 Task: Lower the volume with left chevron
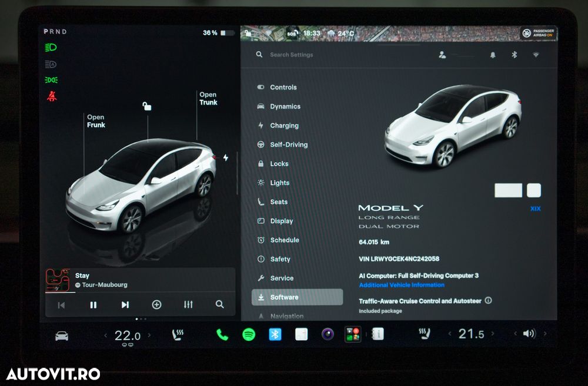click(x=516, y=334)
